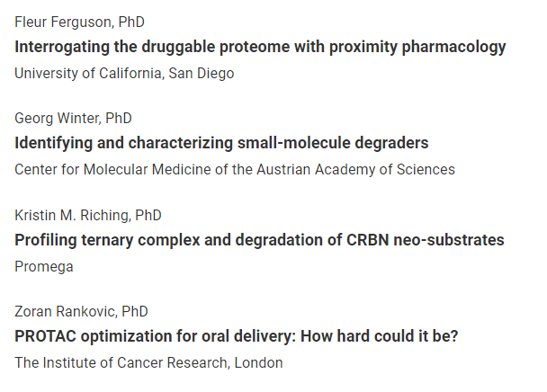
Task: Open 'PROTAC optimization for oral delivery' title
Action: tap(237, 336)
